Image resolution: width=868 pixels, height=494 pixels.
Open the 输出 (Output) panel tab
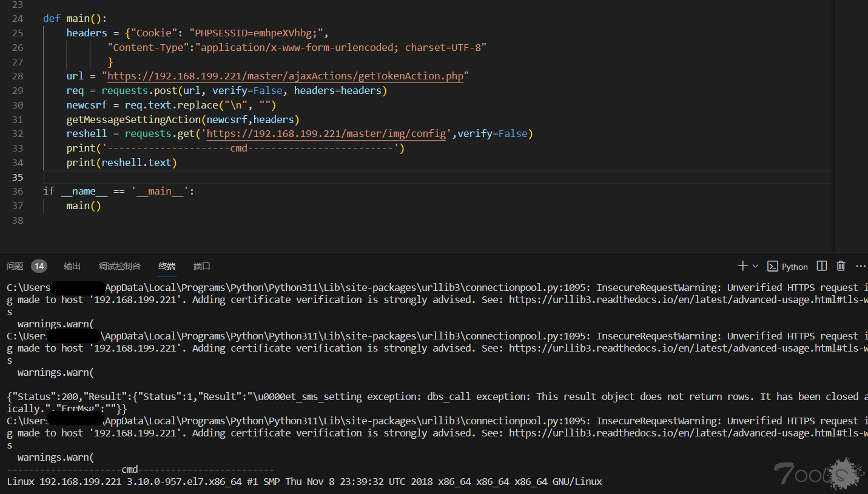tap(72, 266)
